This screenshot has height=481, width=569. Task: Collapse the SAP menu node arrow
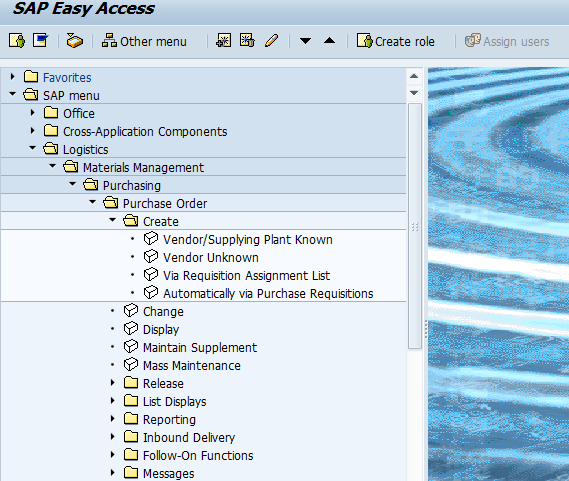click(13, 94)
